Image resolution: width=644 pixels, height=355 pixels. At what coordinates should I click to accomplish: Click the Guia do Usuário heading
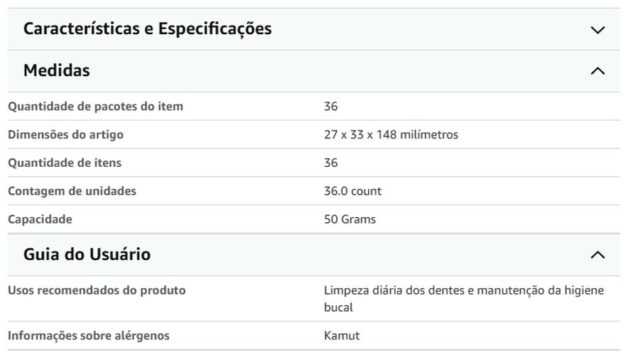[87, 254]
